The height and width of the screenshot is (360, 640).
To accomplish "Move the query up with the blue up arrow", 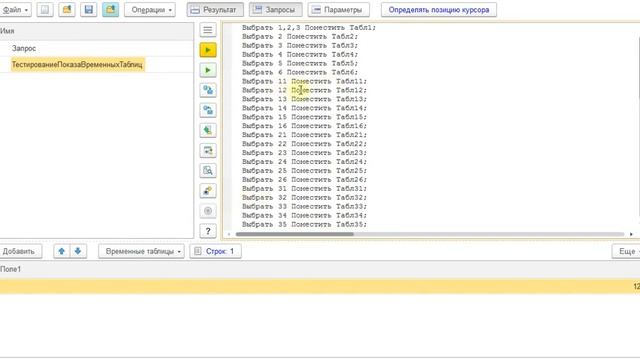I will pyautogui.click(x=62, y=251).
